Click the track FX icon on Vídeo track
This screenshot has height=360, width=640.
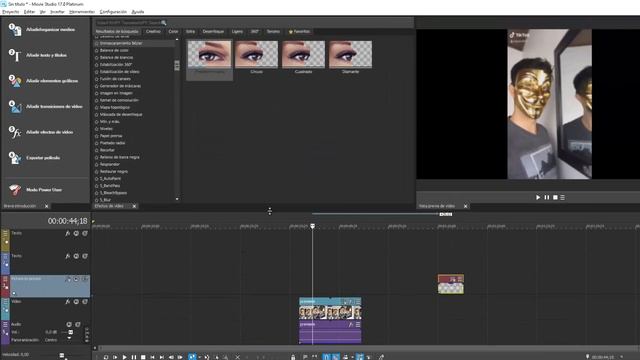pos(68,302)
